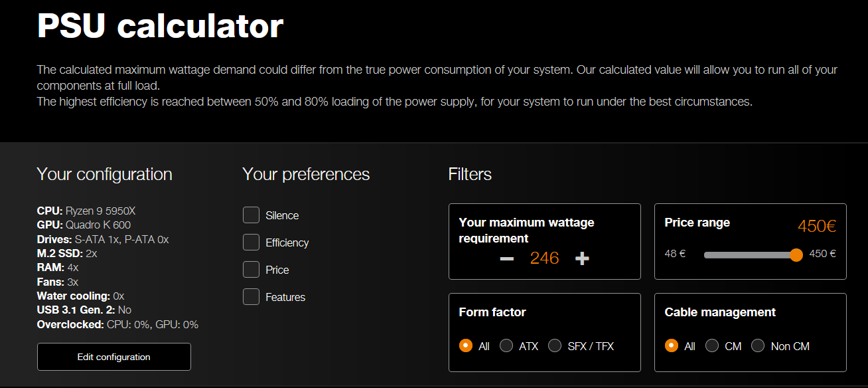This screenshot has height=388, width=868.
Task: Tick the Price preference checkbox
Action: [x=251, y=270]
